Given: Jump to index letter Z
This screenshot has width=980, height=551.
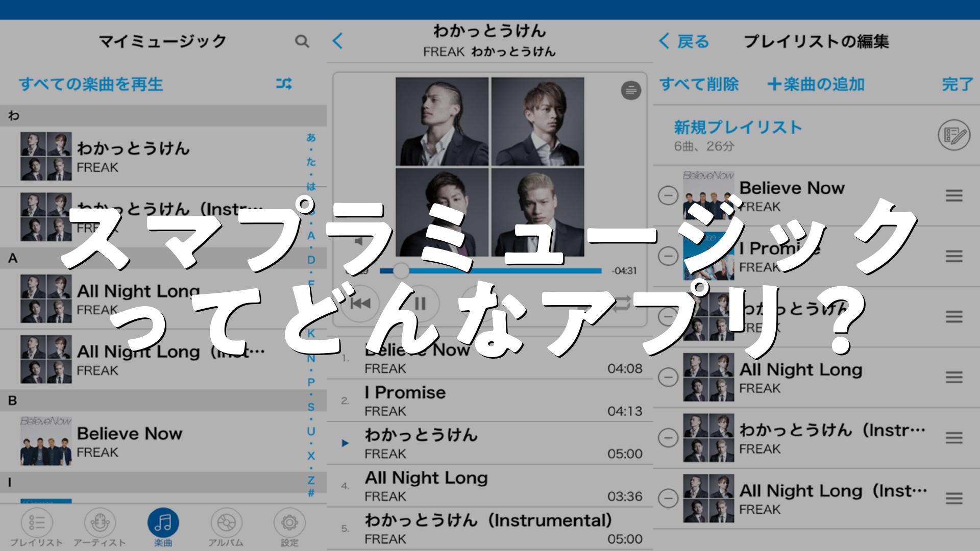Looking at the screenshot, I should tap(311, 480).
